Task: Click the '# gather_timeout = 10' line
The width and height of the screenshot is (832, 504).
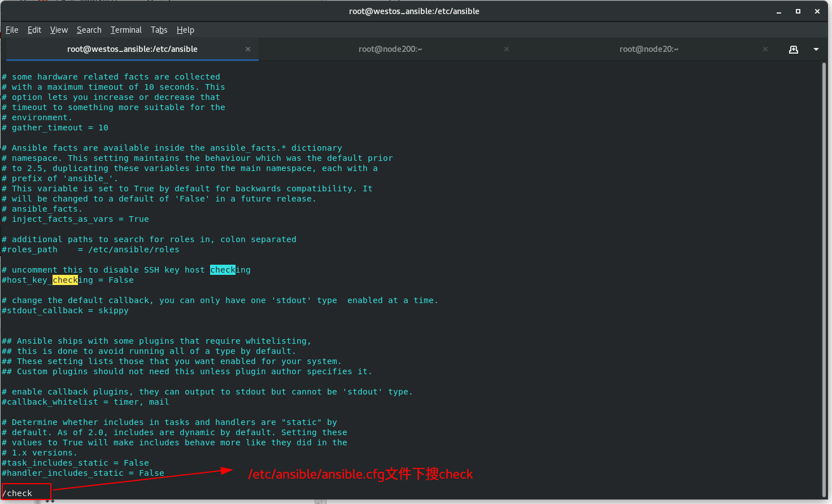Action: (55, 128)
